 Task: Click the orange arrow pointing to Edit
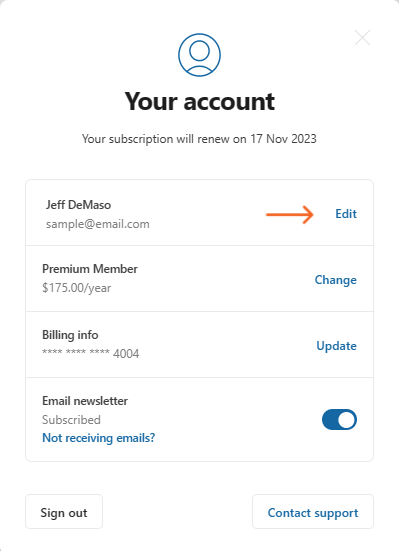tap(290, 214)
